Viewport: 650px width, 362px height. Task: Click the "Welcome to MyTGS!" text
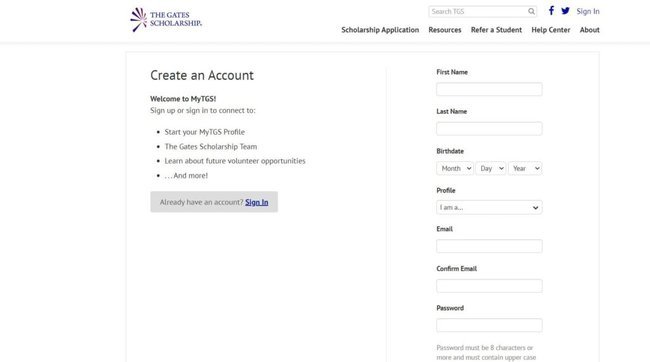[x=183, y=99]
